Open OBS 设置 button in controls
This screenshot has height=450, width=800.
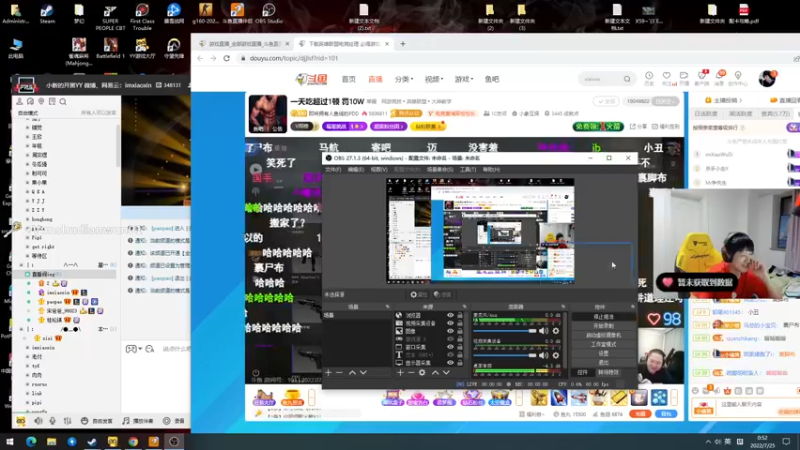click(x=603, y=354)
